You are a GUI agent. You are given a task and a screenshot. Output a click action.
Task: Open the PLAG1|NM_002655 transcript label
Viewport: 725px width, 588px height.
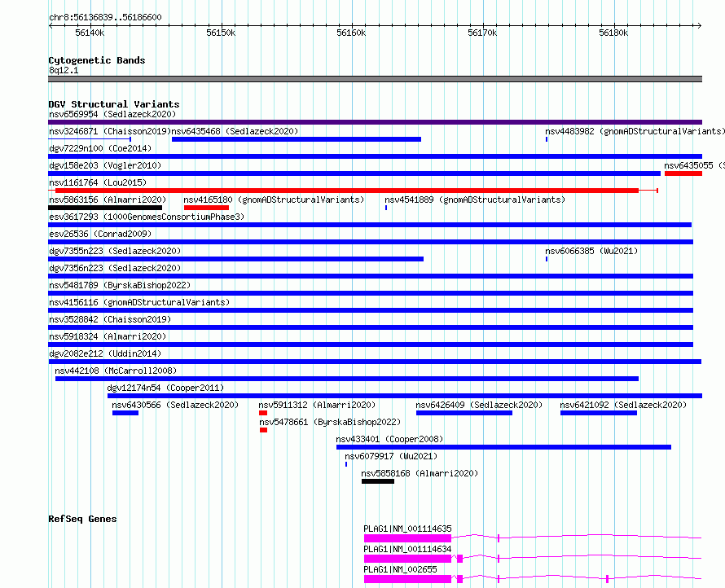click(x=400, y=569)
